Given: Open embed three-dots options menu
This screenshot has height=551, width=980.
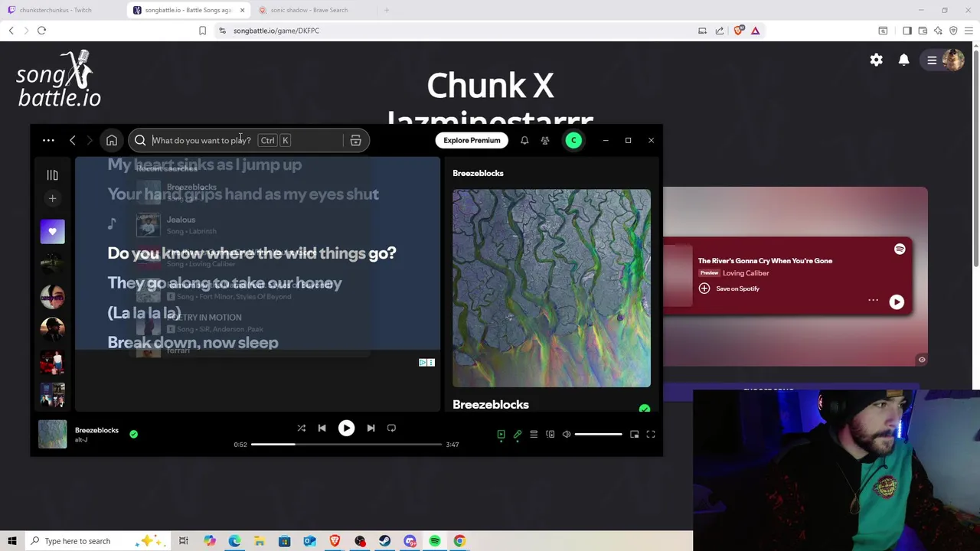Looking at the screenshot, I should point(873,301).
